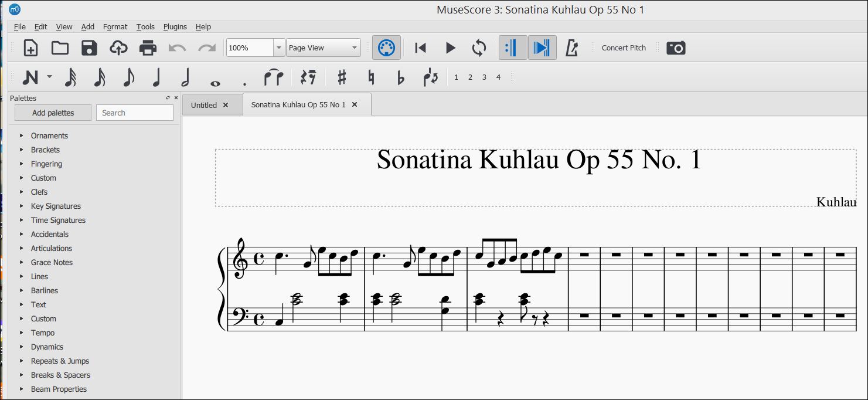Viewport: 868px width, 400px height.
Task: Close the Sonatina Kuhlau Op 55 No 1 tab
Action: pyautogui.click(x=354, y=104)
